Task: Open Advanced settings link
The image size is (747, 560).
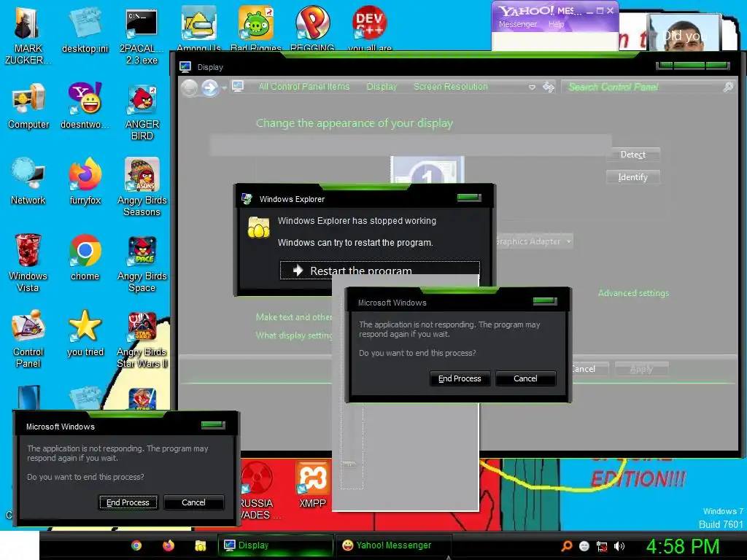Action: point(633,293)
